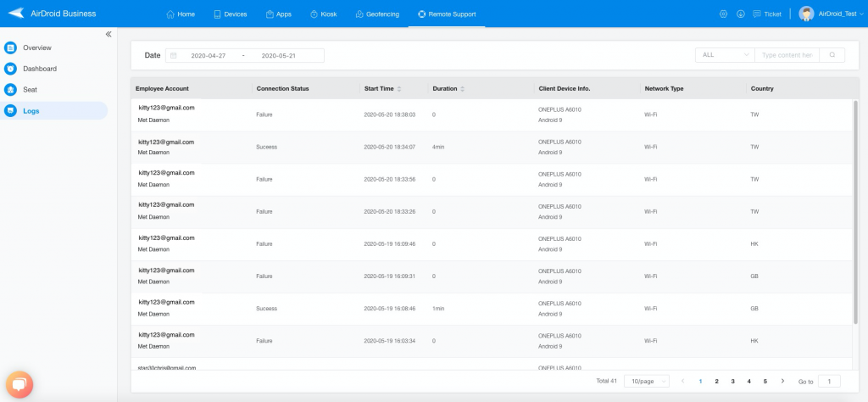Click the Go to page number field
This screenshot has width=868, height=402.
pos(829,381)
